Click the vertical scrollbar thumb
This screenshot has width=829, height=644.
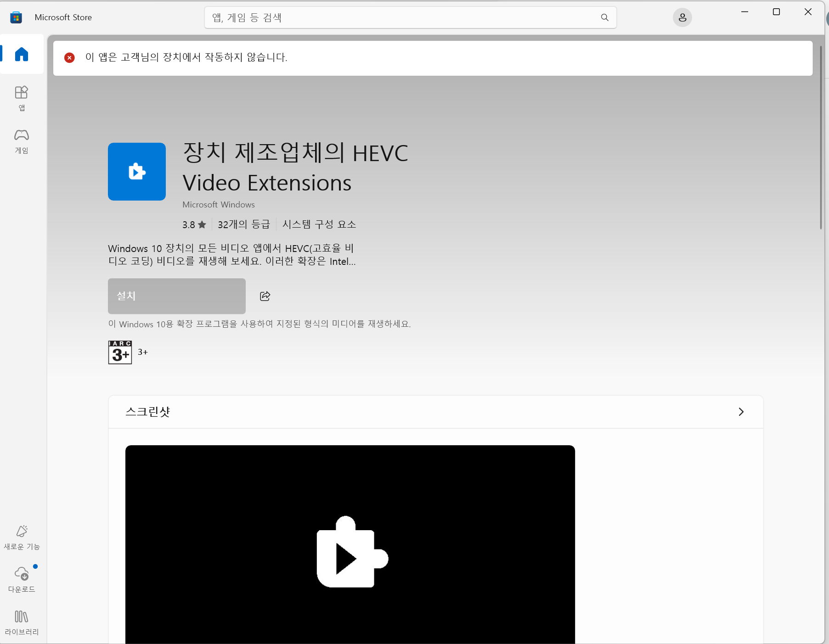[821, 137]
